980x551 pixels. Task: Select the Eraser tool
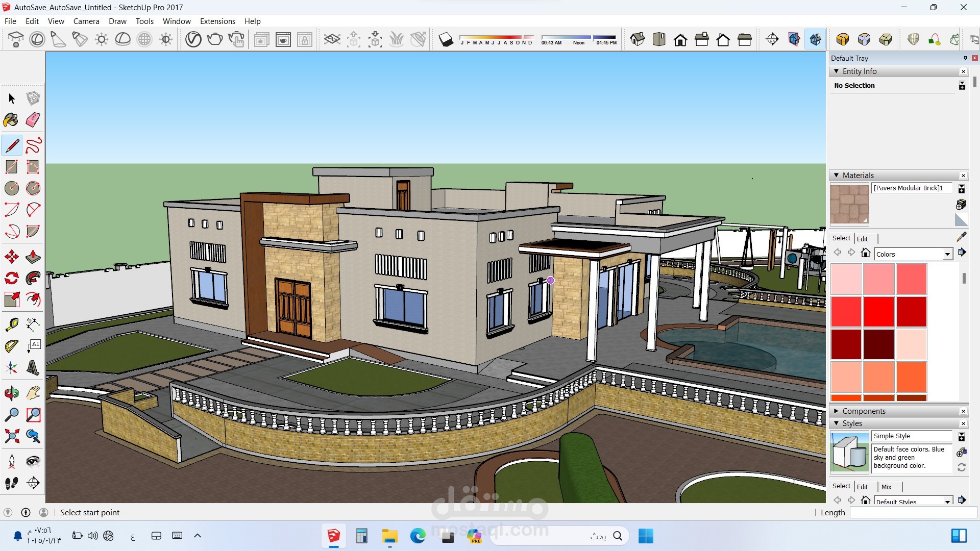[33, 120]
